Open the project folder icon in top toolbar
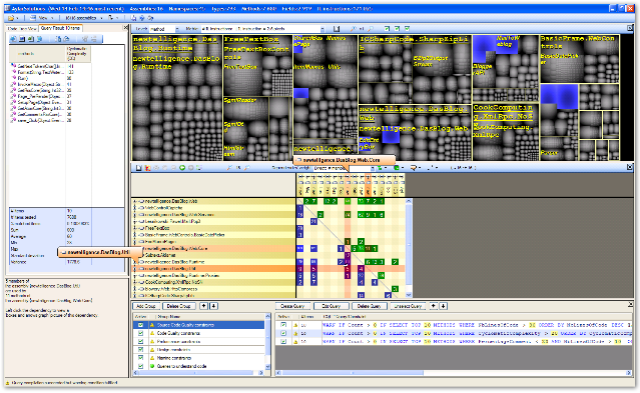The image size is (640, 393). coord(11,18)
